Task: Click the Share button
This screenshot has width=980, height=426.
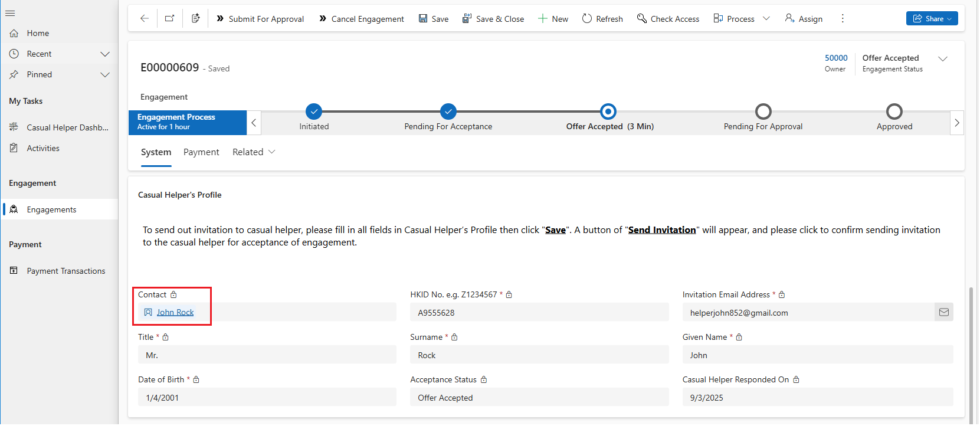Action: [932, 18]
